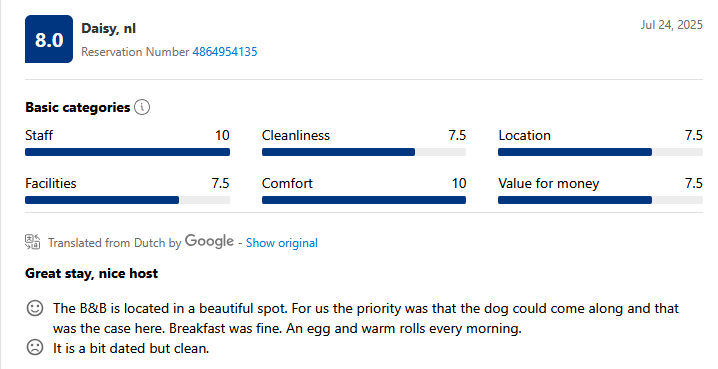Click the Google logo in translation note
Viewport: 718px width, 369px height.
point(209,241)
